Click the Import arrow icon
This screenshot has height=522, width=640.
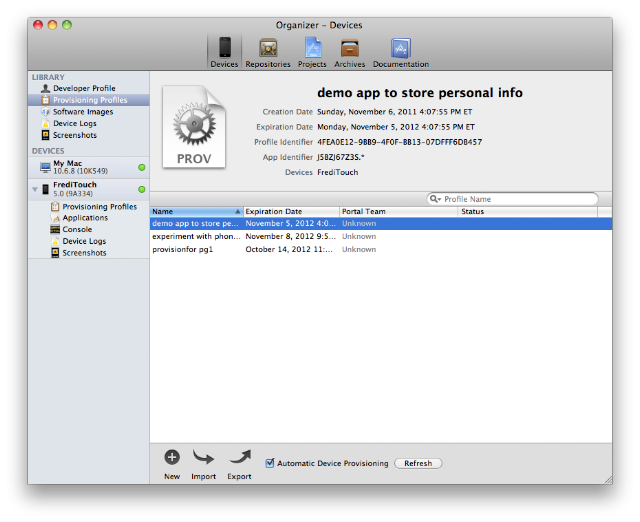pos(203,457)
